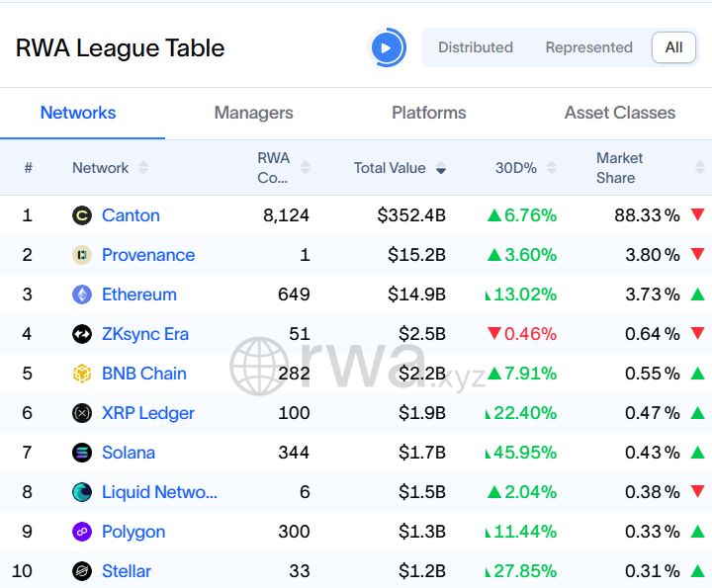
Task: Click Liquid Network's $1.5B total value
Action: click(422, 492)
